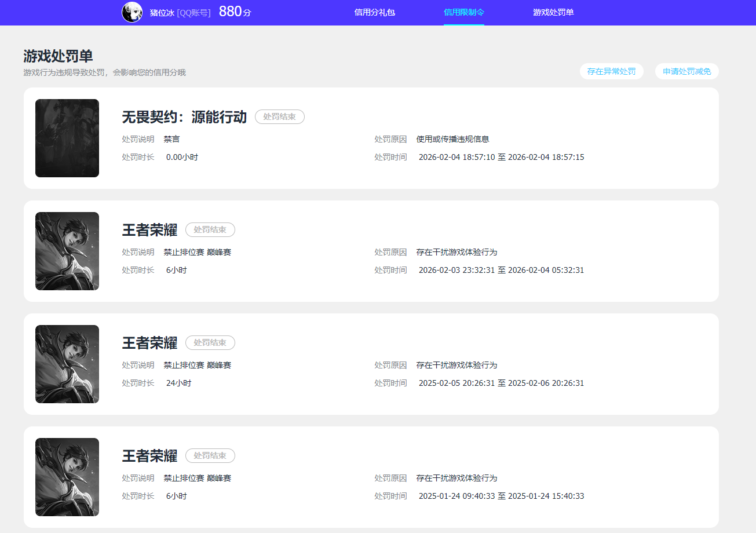Click the 无畏契约：源能行动 title
Image resolution: width=756 pixels, height=533 pixels.
click(184, 117)
